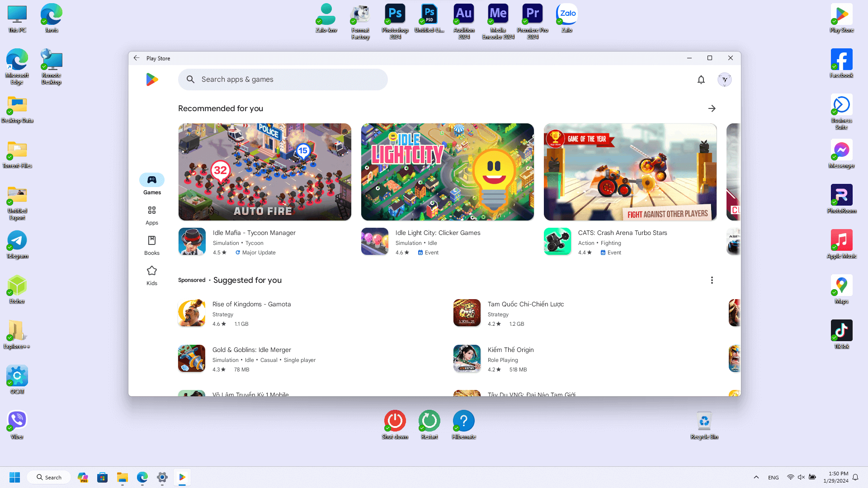Select the Recycle Bin on desktop
Screen dimensions: 868x488
pos(704,425)
